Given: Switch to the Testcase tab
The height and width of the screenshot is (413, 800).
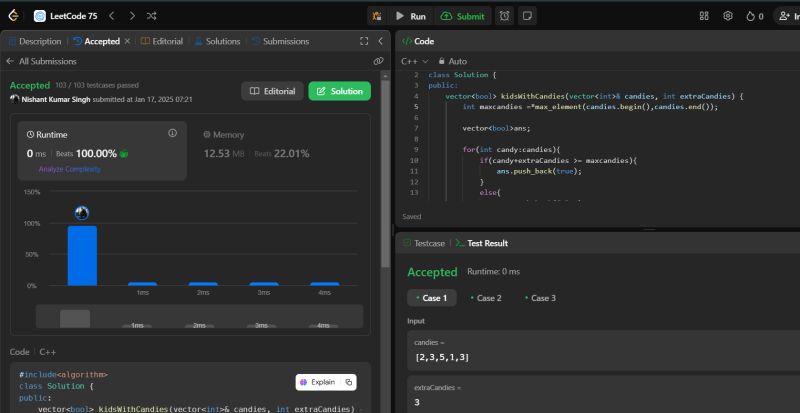Looking at the screenshot, I should 424,244.
